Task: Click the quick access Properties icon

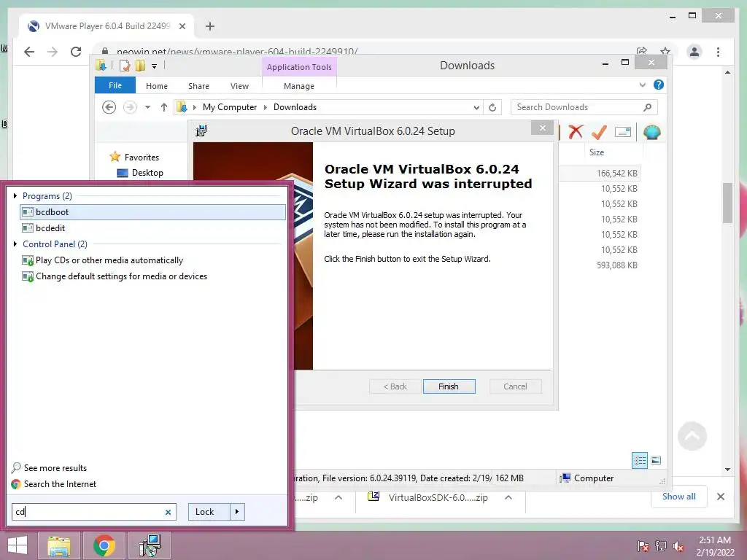Action: pos(124,65)
